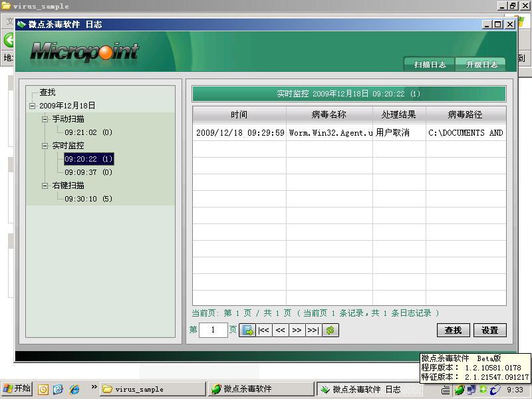Collapse the 右键扫描 tree node
The width and height of the screenshot is (532, 399).
click(45, 186)
